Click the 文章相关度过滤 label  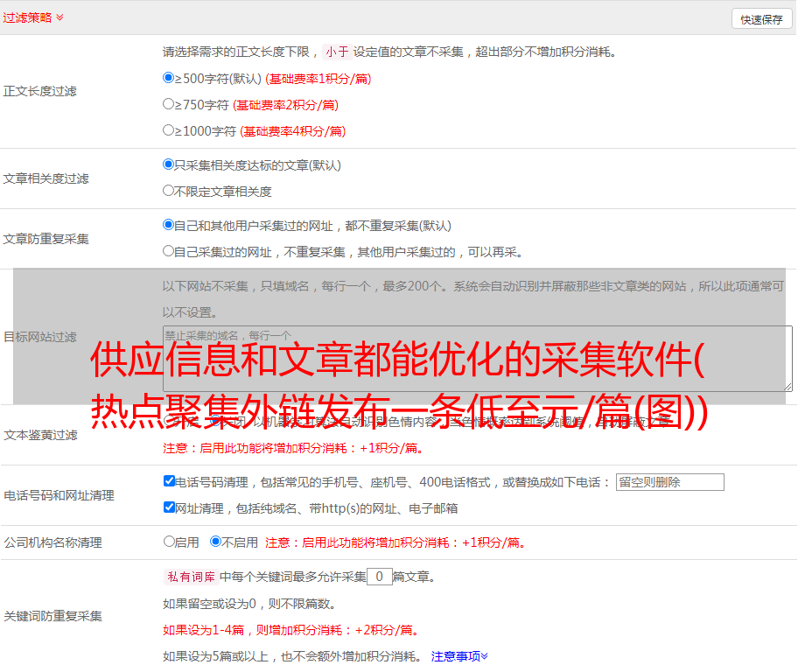[45, 178]
